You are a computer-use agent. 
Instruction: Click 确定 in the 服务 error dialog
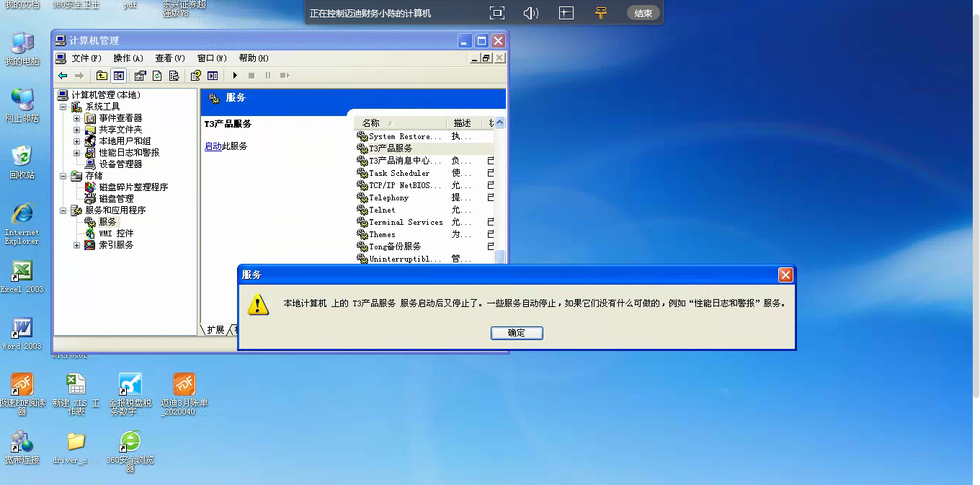coord(517,333)
